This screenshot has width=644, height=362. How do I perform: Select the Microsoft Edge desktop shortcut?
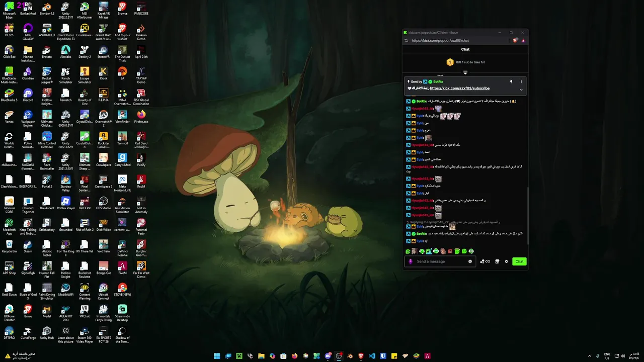point(9,10)
